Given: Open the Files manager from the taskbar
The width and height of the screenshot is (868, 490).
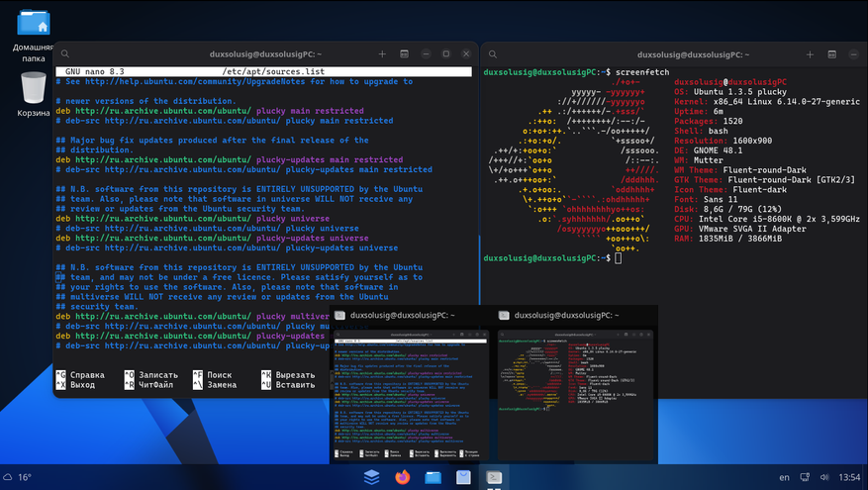Looking at the screenshot, I should click(x=433, y=477).
